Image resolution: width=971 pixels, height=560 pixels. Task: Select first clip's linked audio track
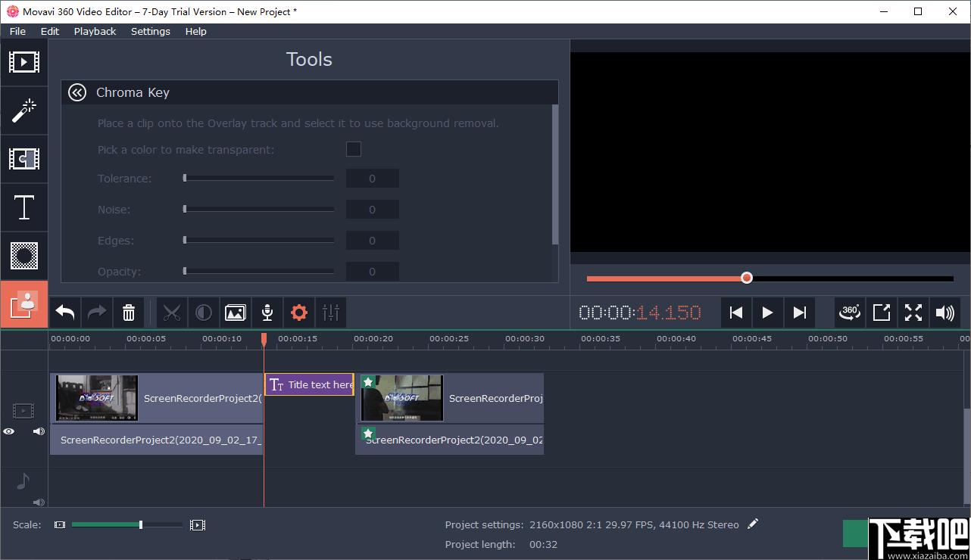tap(157, 440)
